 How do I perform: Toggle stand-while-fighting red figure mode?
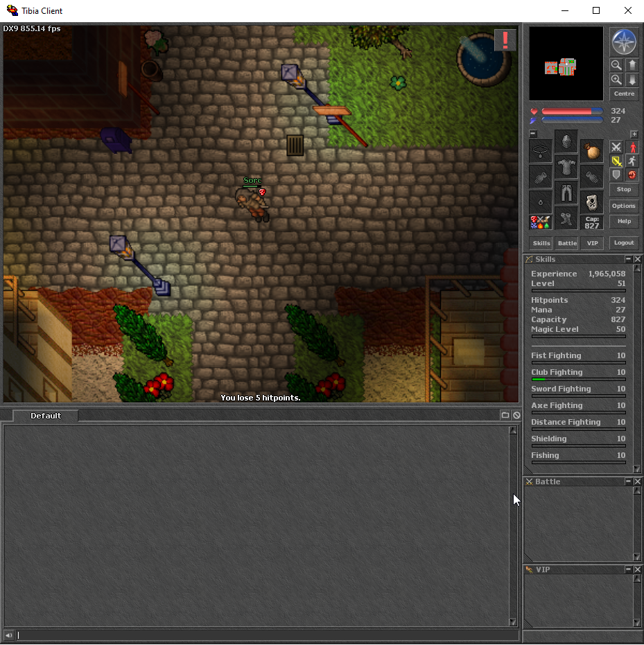[x=632, y=147]
